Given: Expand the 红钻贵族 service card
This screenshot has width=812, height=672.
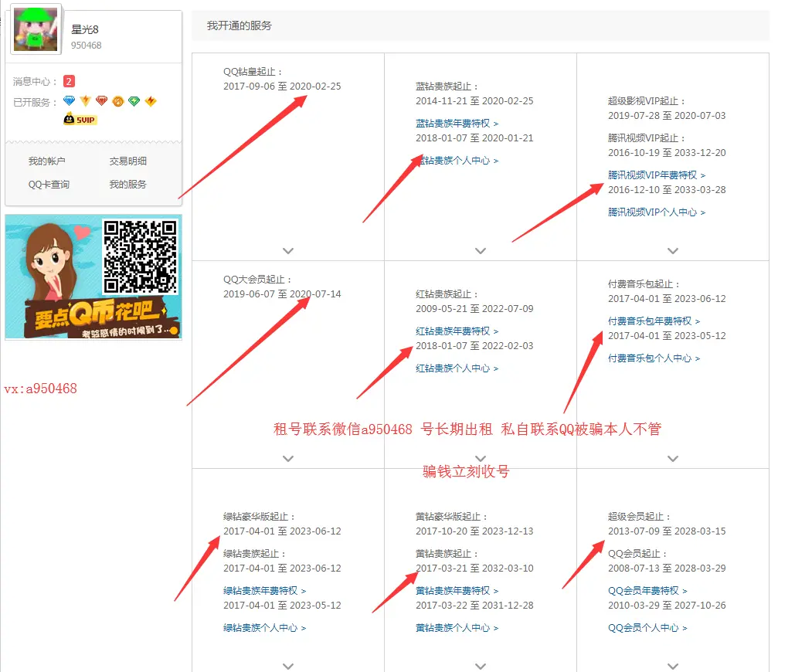Looking at the screenshot, I should click(x=481, y=459).
